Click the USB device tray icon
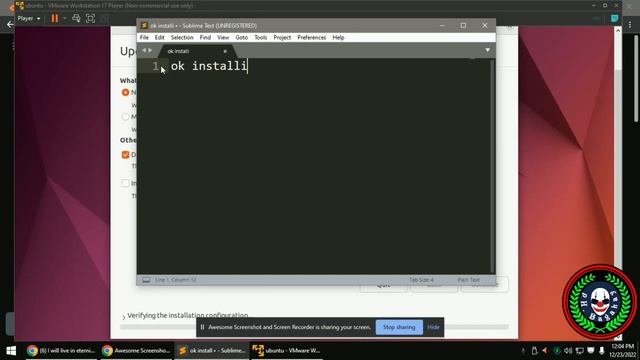Image resolution: width=640 pixels, height=360 pixels. click(534, 351)
